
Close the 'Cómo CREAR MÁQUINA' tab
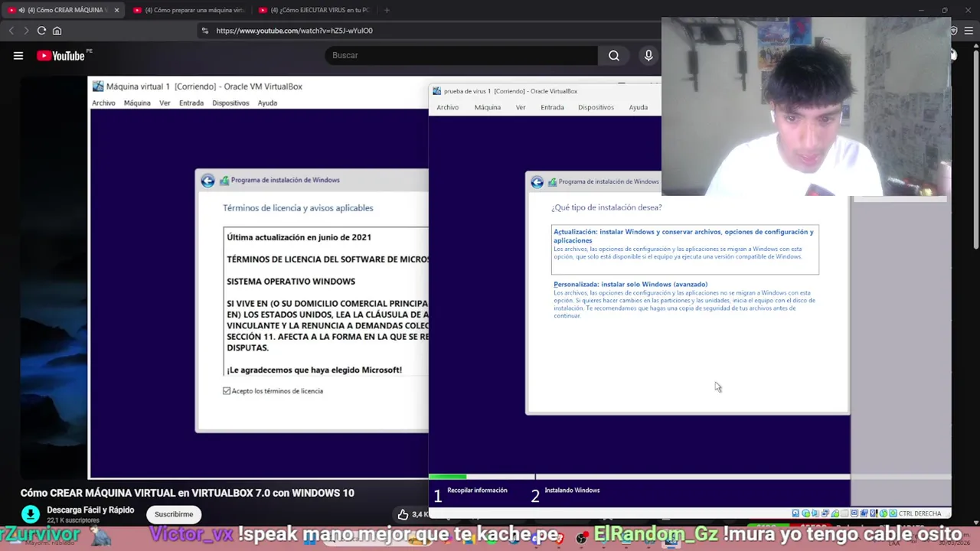[116, 10]
